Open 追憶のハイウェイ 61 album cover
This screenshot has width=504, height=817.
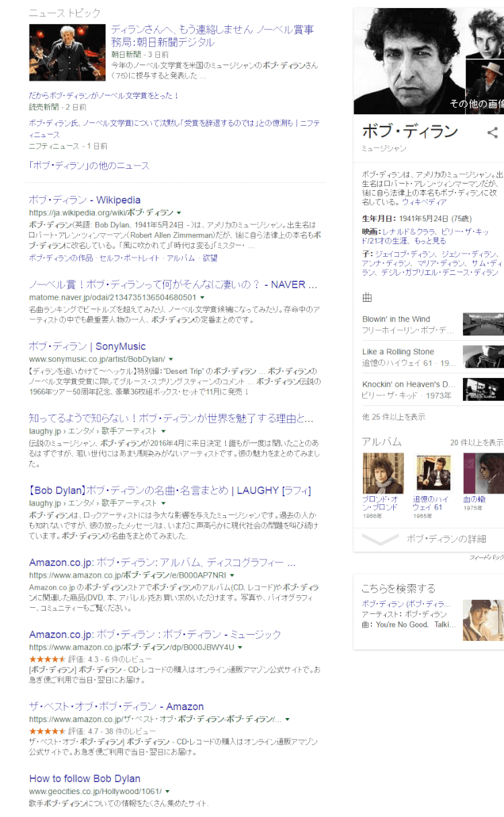pos(433,473)
